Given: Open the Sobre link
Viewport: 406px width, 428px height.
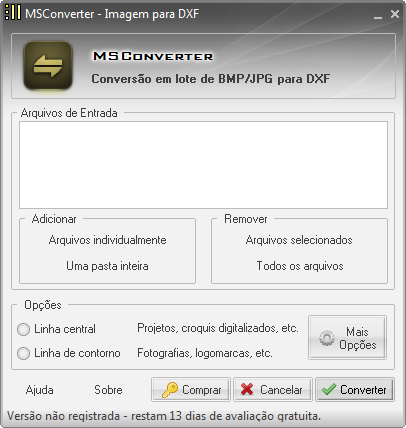Looking at the screenshot, I should (108, 390).
